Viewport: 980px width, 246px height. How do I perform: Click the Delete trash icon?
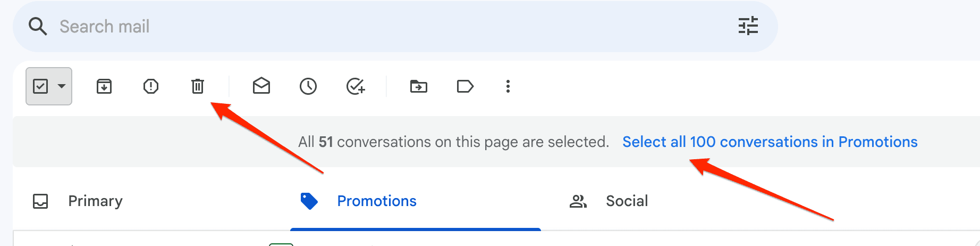198,86
